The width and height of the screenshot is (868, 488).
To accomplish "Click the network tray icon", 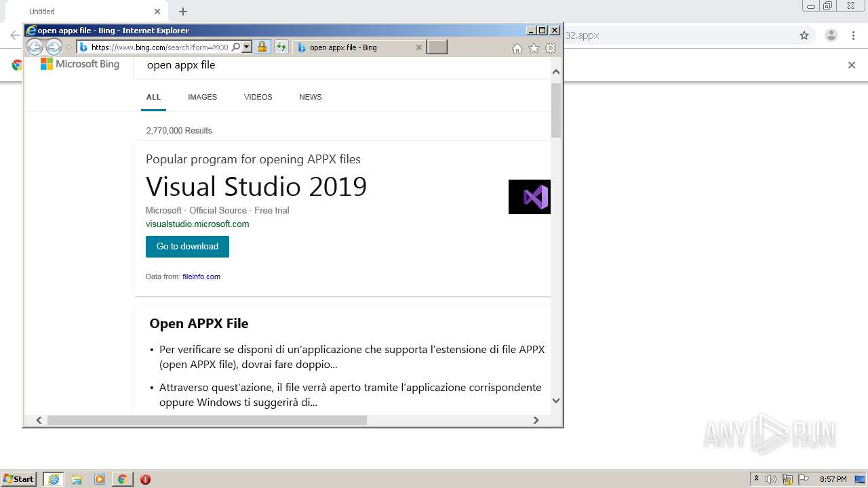I will tap(787, 479).
